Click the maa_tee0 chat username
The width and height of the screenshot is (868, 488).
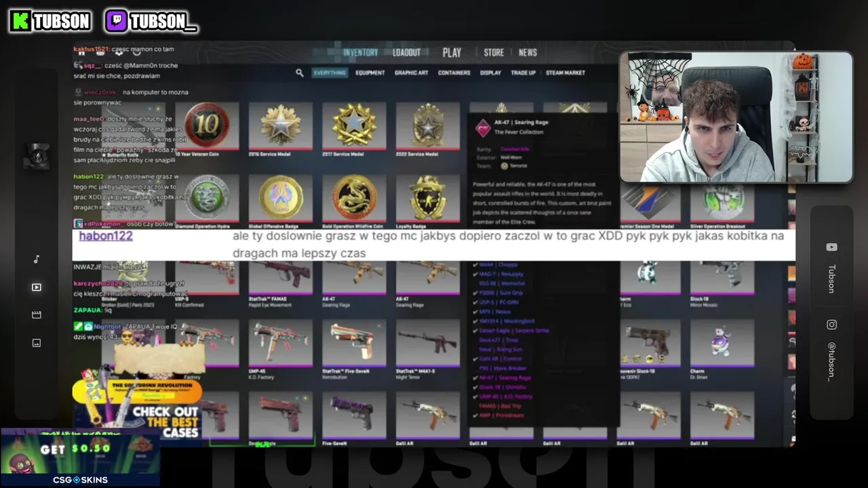90,119
